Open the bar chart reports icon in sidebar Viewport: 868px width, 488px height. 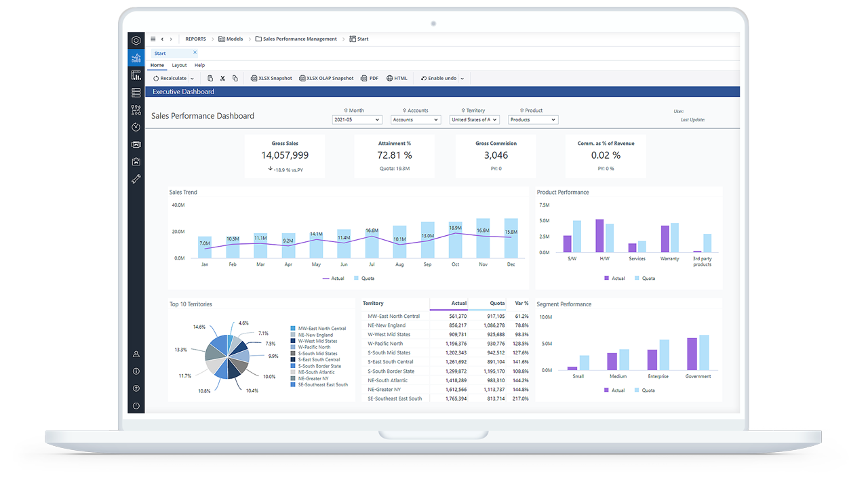136,75
